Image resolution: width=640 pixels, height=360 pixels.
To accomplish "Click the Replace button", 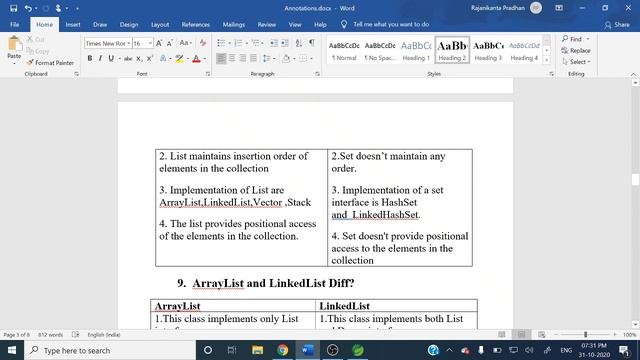I will (576, 51).
